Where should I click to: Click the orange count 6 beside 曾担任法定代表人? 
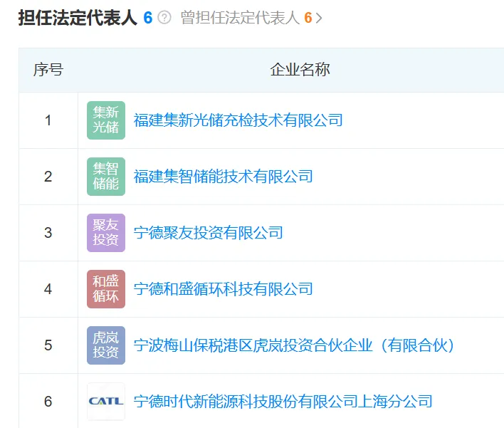coord(308,18)
